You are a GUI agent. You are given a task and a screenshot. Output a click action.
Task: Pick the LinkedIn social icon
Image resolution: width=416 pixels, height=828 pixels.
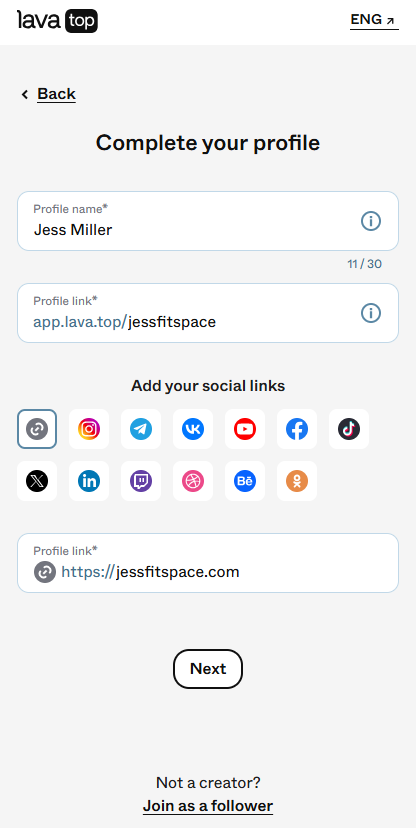coord(89,481)
